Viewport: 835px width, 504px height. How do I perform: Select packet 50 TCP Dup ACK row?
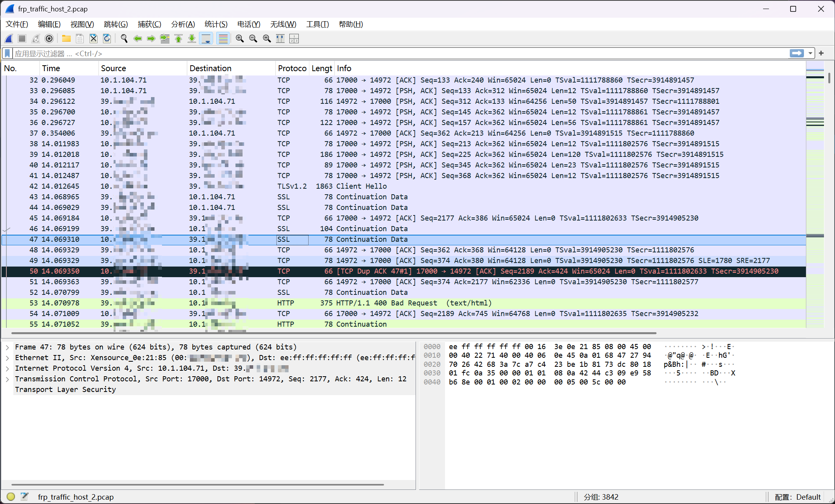pos(403,271)
